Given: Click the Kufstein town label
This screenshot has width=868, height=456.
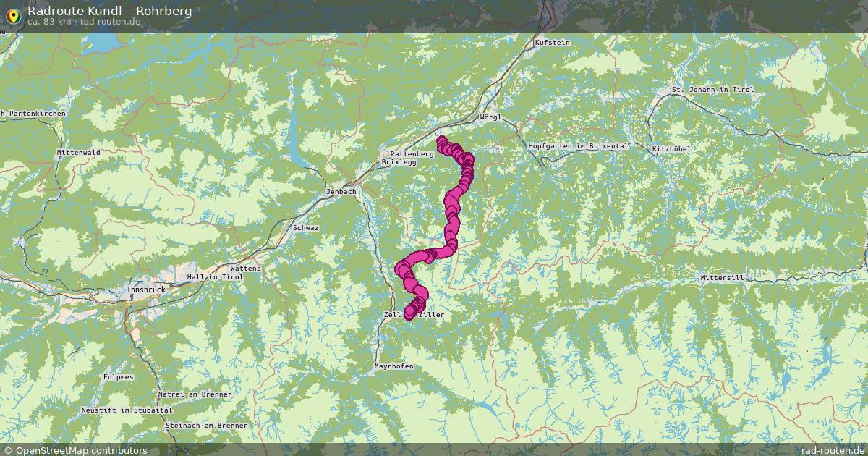Looking at the screenshot, I should click(552, 43).
